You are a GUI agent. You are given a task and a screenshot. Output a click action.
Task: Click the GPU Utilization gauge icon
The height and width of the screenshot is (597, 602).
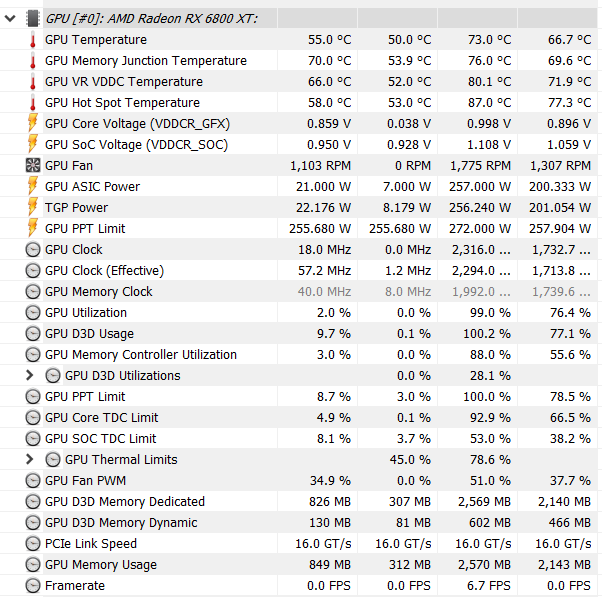click(33, 313)
